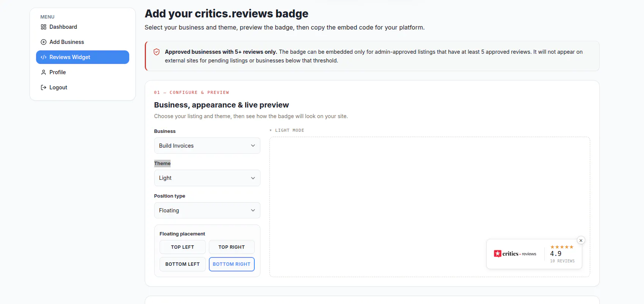Click the MENU sidebar heading
The height and width of the screenshot is (304, 644).
pyautogui.click(x=47, y=17)
